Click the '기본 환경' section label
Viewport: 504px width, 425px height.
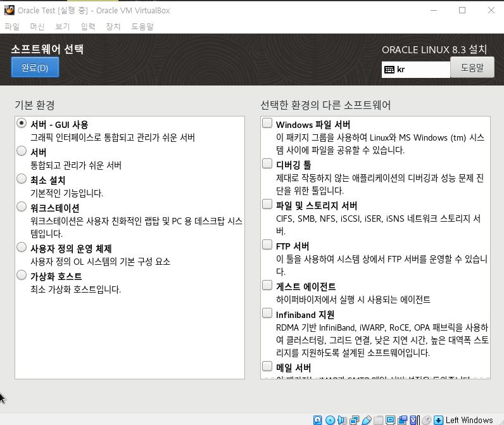point(35,105)
